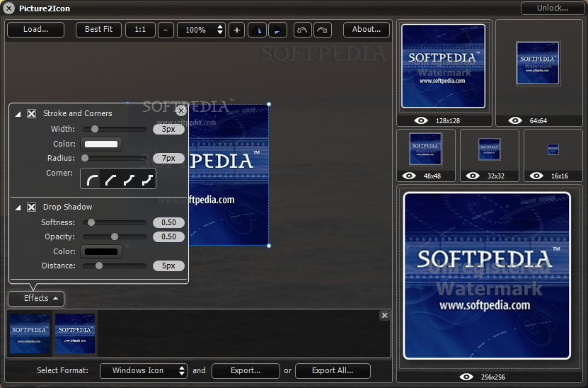This screenshot has height=388, width=588.
Task: Toggle visibility of 256x256 icon
Action: tap(466, 377)
